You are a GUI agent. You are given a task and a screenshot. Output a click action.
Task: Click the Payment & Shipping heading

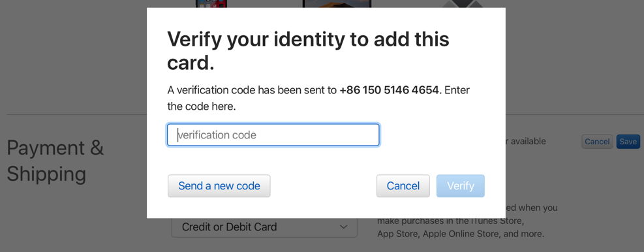click(55, 161)
